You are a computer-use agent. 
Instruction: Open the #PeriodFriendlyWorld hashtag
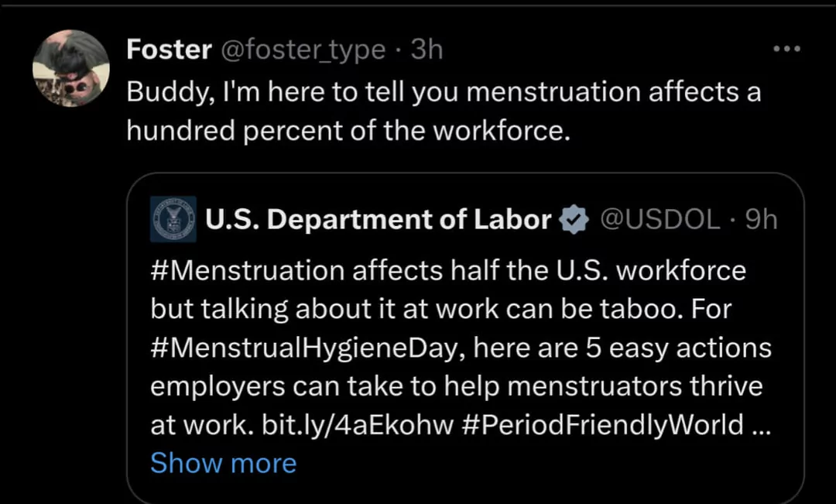602,425
